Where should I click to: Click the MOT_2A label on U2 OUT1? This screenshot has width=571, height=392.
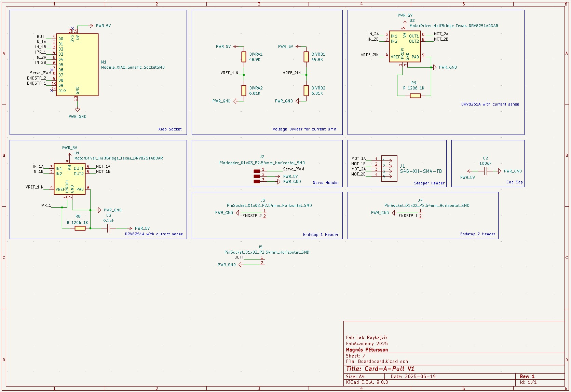click(441, 34)
